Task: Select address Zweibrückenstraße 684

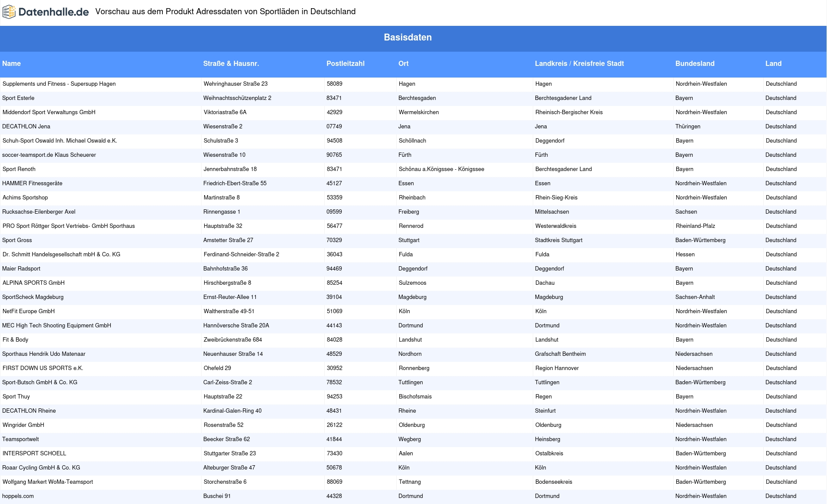Action: tap(233, 340)
